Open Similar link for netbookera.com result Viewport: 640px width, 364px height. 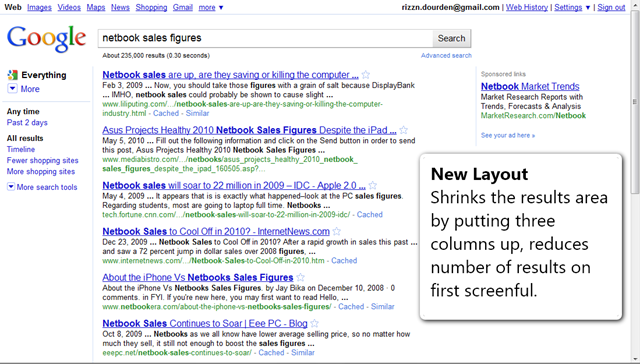point(382,306)
